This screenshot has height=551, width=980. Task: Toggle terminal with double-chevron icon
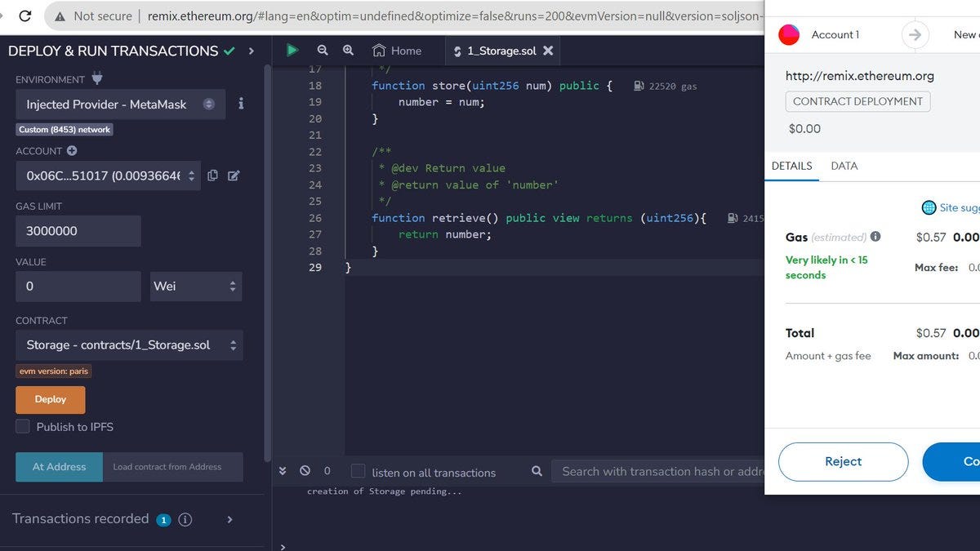[283, 471]
